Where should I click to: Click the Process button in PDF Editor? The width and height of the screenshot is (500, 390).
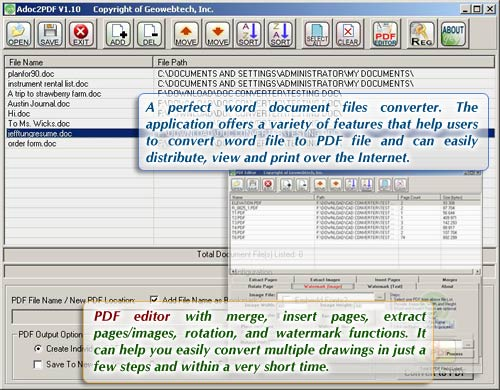click(x=454, y=353)
